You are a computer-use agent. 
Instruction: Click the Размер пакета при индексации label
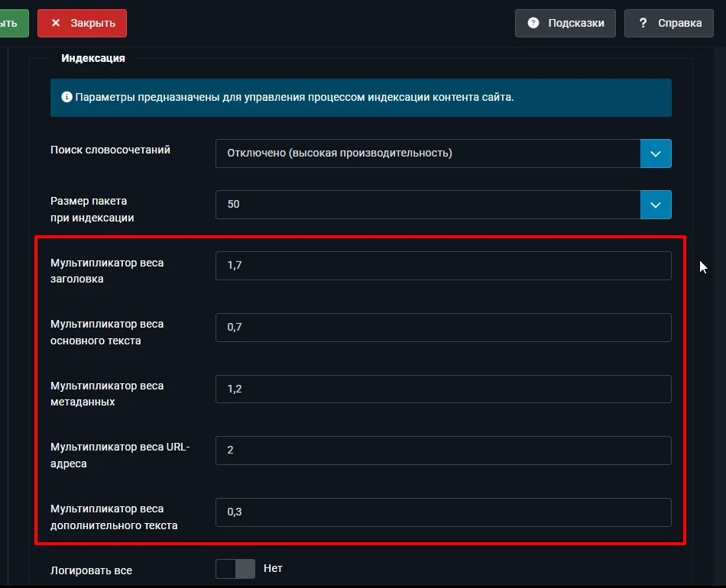tap(92, 209)
